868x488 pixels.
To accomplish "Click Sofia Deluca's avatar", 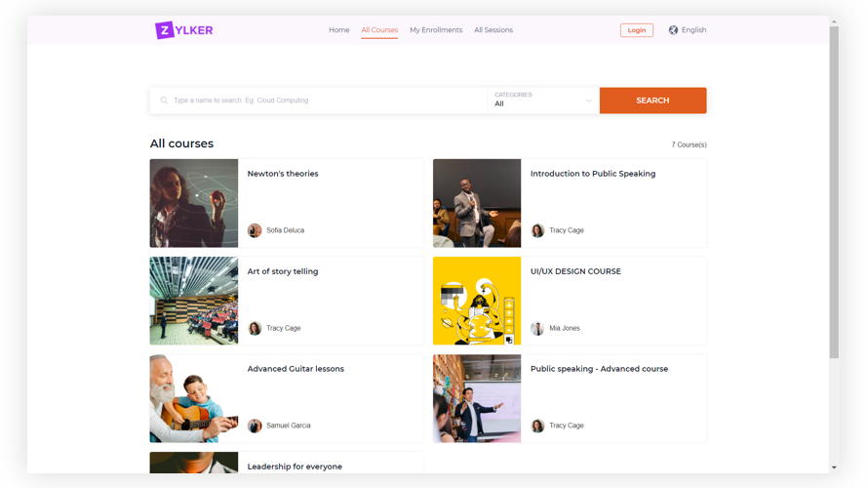I will coord(255,230).
